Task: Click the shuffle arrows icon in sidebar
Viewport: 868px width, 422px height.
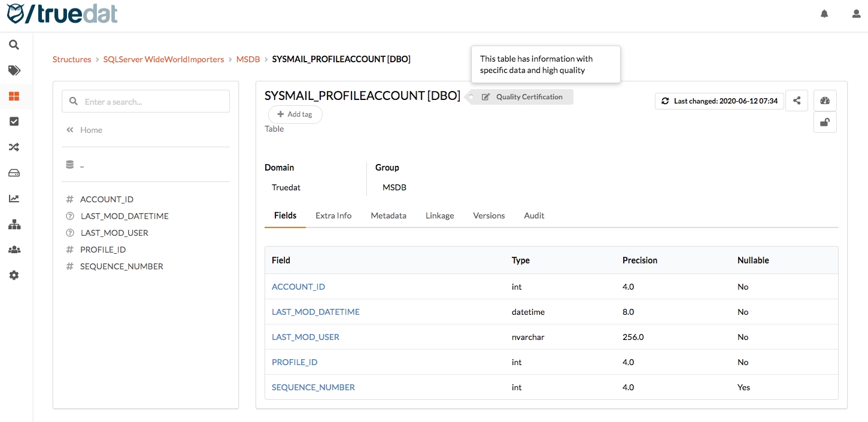Action: click(x=14, y=147)
